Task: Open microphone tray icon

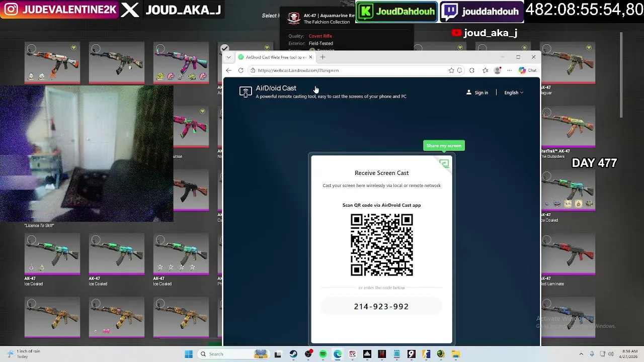Action: pos(592,354)
